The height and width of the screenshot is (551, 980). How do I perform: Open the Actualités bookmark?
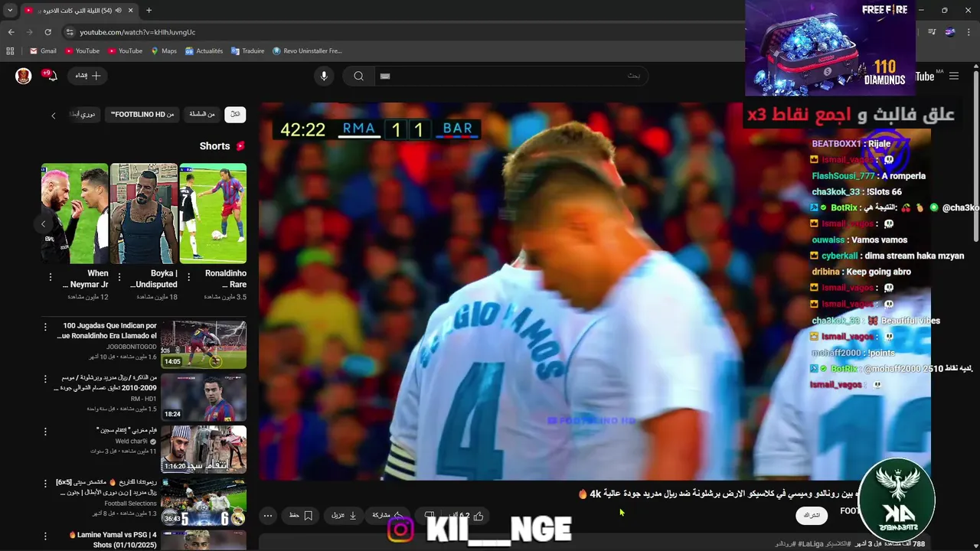tap(204, 51)
